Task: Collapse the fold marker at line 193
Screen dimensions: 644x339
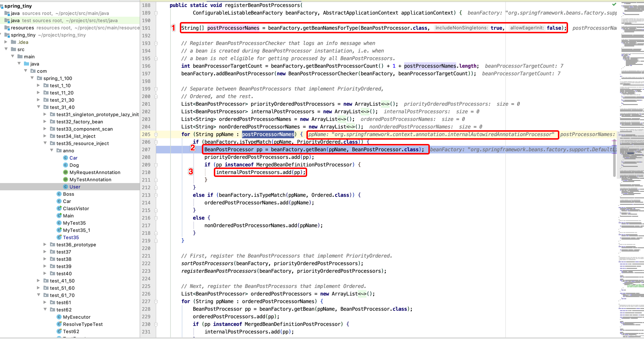Action: (156, 43)
